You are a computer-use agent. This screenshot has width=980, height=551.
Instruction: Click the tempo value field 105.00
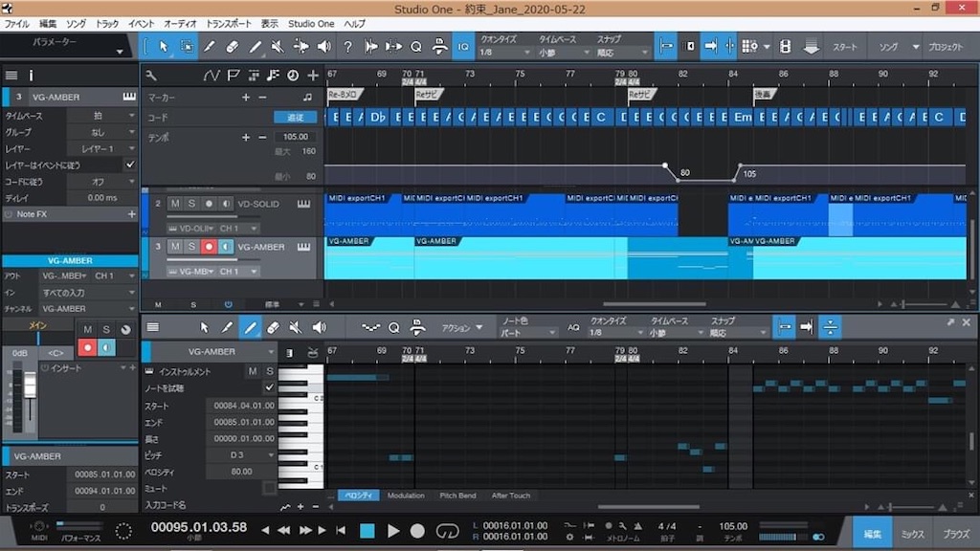[x=295, y=136]
